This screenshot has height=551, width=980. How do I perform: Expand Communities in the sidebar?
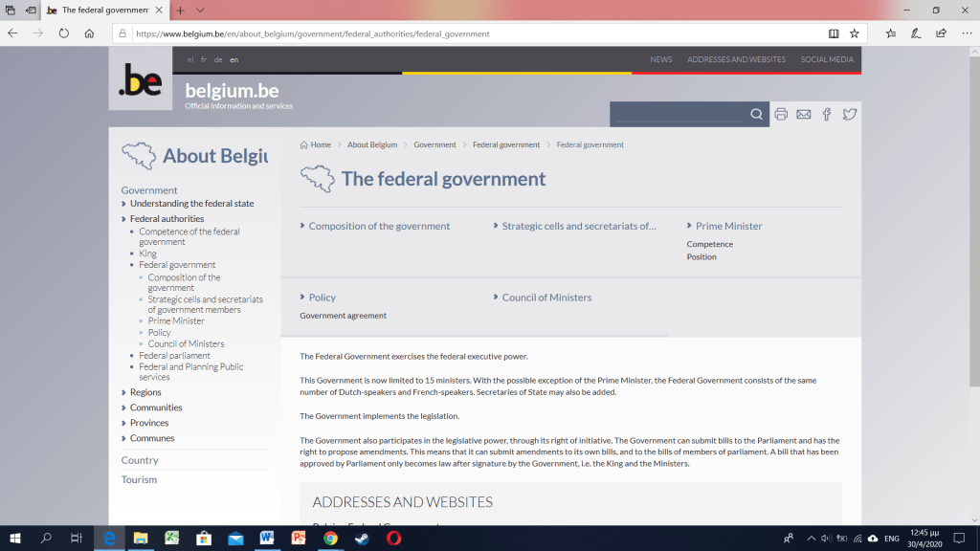point(156,408)
